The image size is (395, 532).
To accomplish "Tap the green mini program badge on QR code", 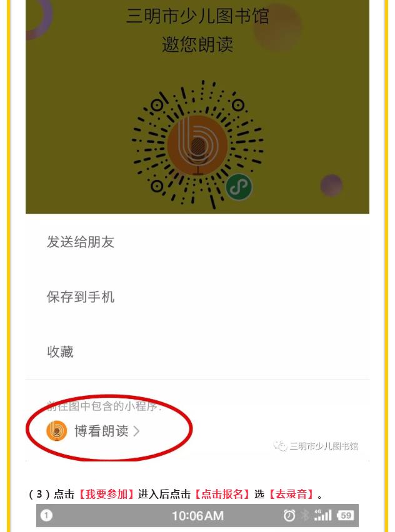I will (239, 187).
